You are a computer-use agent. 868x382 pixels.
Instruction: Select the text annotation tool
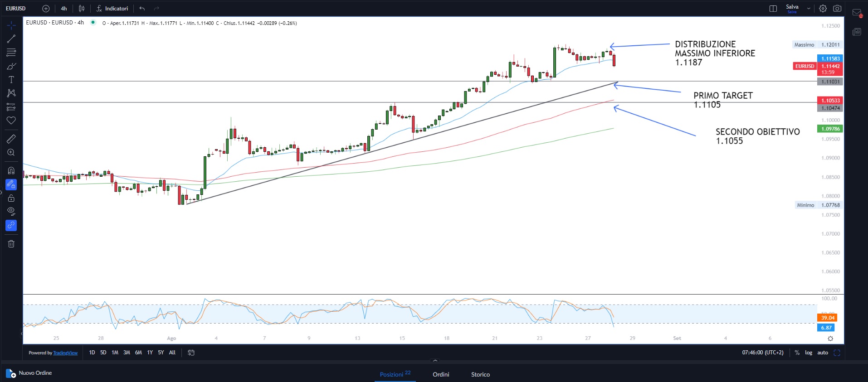pyautogui.click(x=11, y=80)
